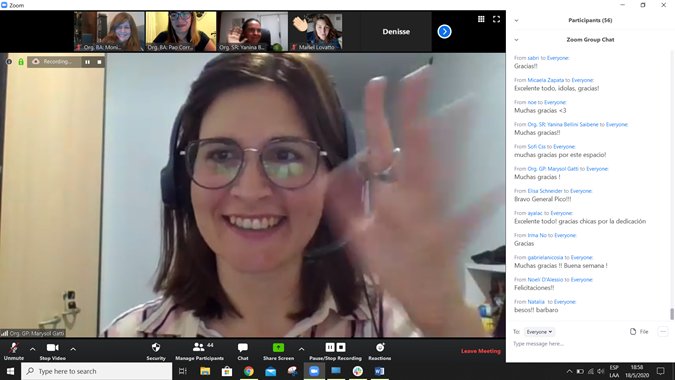Click sender name Micaela Zapata in chat
The height and width of the screenshot is (380, 675).
[x=545, y=80]
